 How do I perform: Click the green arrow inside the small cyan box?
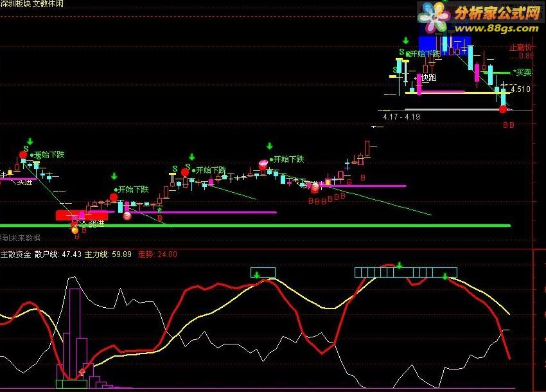point(257,275)
